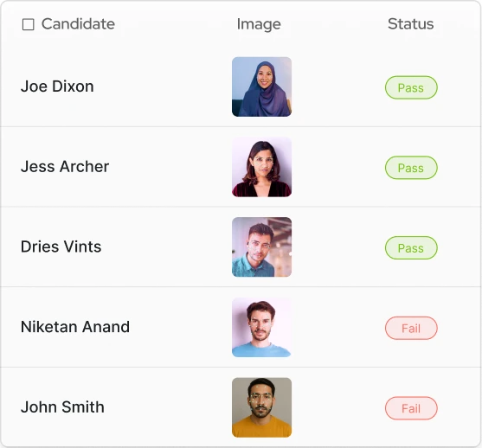Click the Status column header
The image size is (482, 448).
(x=411, y=24)
